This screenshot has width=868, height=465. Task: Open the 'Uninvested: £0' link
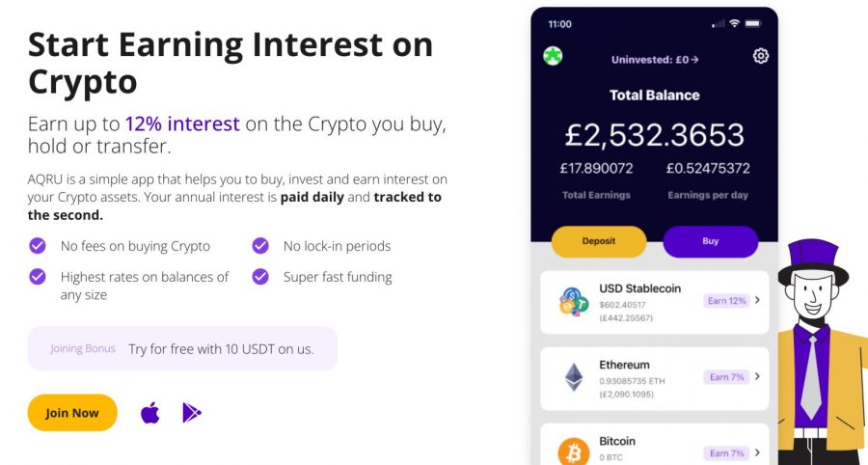655,60
